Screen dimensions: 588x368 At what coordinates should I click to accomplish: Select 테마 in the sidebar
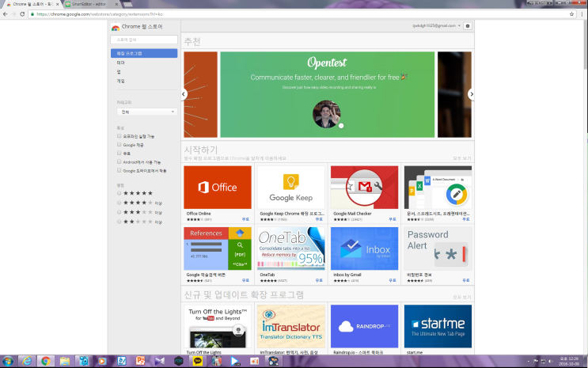click(121, 63)
